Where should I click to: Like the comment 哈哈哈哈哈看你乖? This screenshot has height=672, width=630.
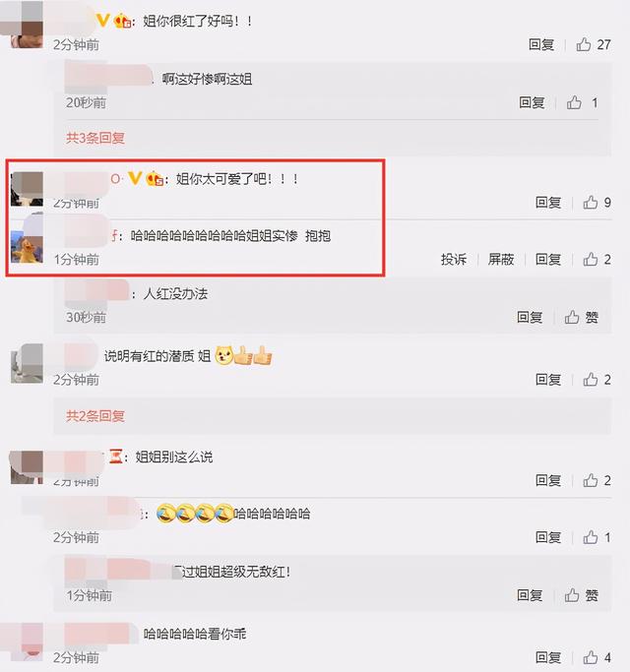pos(597,657)
